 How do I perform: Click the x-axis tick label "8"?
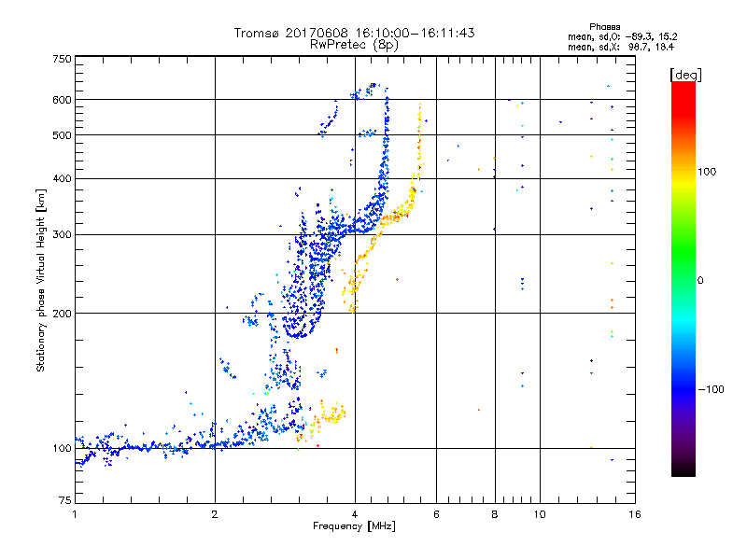[x=495, y=514]
